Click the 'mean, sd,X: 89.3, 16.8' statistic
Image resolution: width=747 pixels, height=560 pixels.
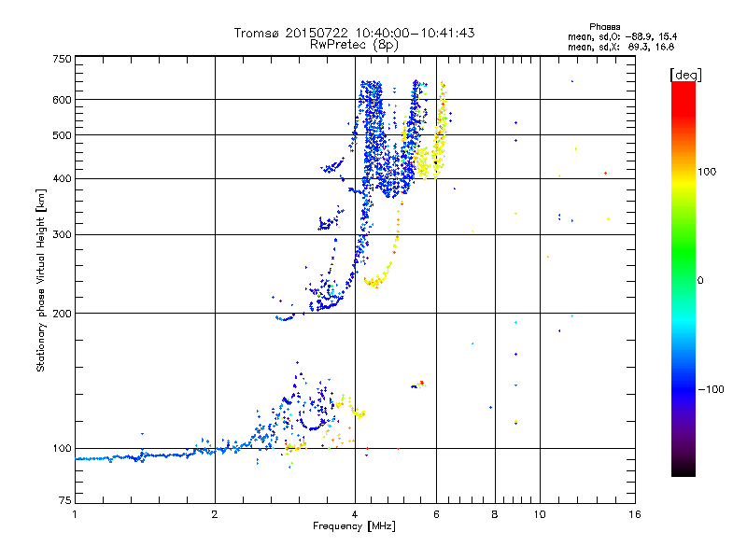coord(621,47)
